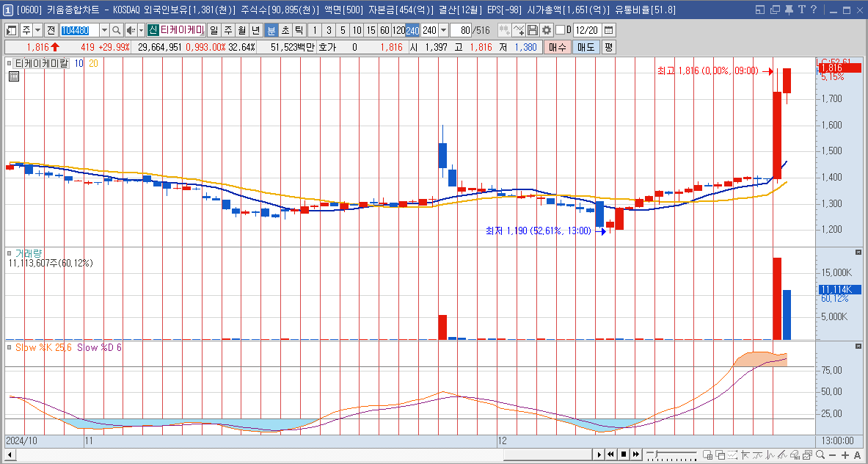Click the stock code 104480 input field

[79, 30]
